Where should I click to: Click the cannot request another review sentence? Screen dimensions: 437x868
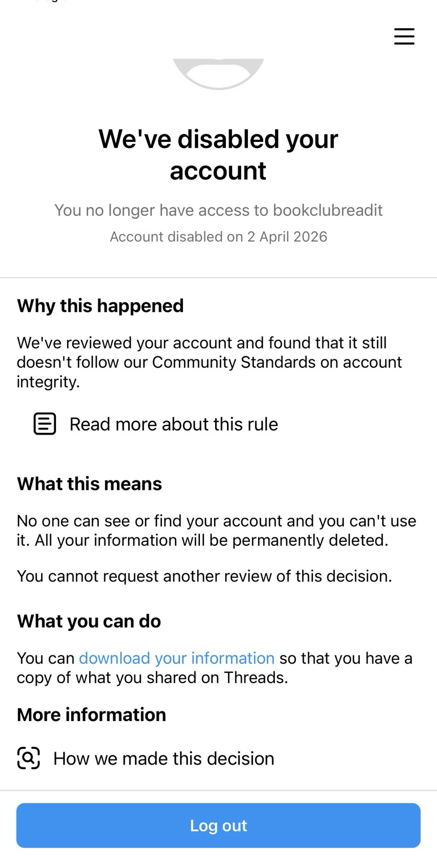click(204, 576)
